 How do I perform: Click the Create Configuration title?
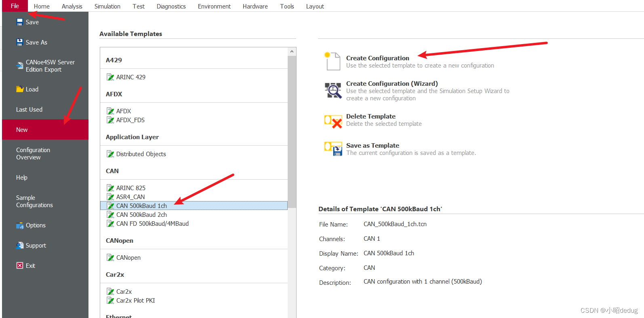click(x=377, y=58)
